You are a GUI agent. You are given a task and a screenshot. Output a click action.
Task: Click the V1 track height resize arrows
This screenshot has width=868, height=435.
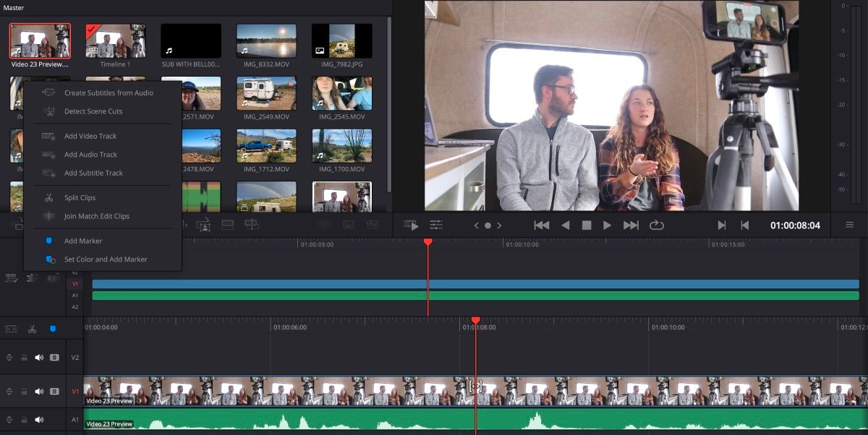pyautogui.click(x=9, y=392)
